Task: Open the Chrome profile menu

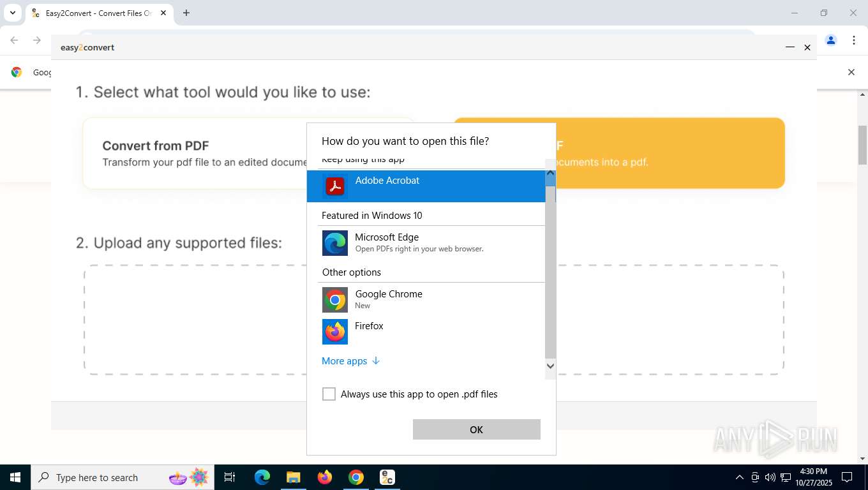Action: point(831,40)
